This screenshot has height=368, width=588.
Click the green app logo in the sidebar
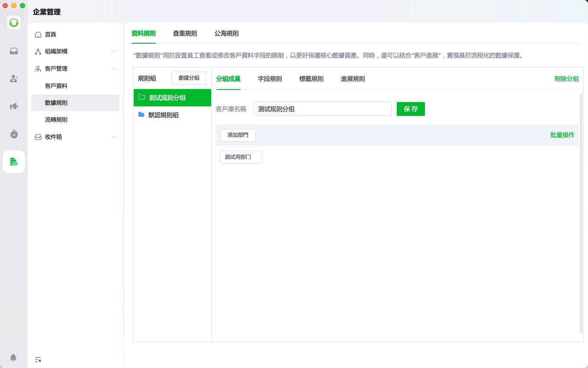pos(14,22)
